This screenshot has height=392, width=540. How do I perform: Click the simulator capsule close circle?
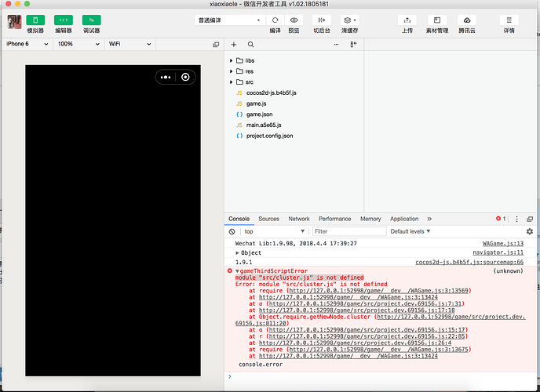[185, 77]
